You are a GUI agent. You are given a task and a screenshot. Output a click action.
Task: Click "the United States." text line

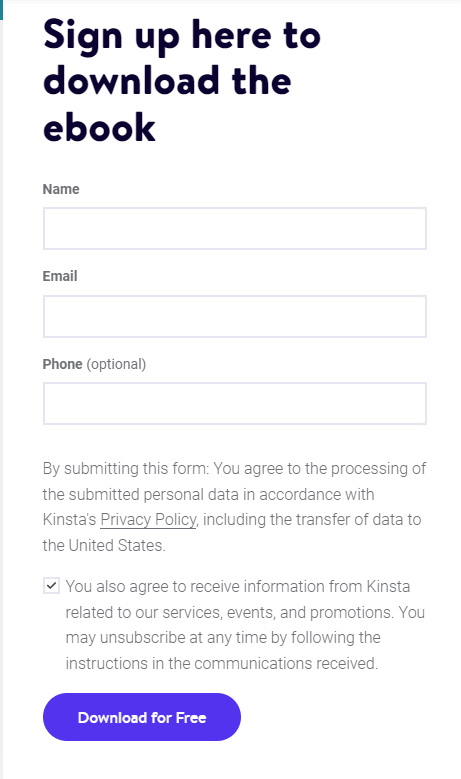[104, 545]
